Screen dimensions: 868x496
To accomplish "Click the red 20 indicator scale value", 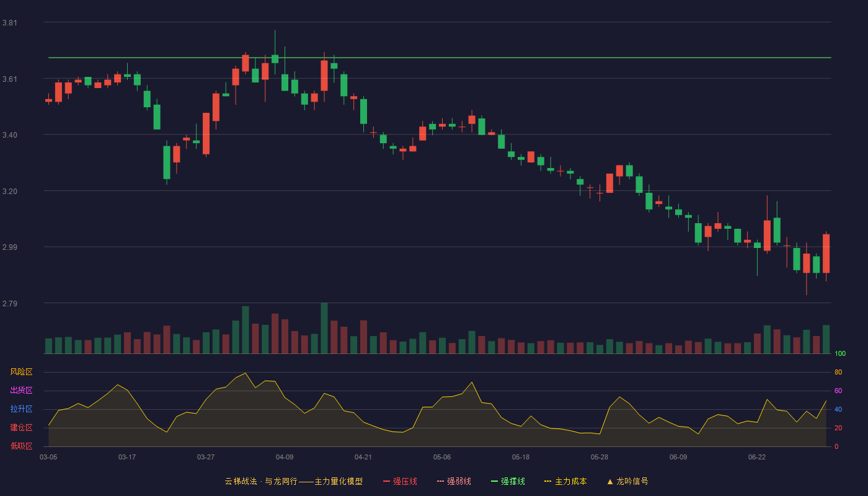I will (x=838, y=428).
